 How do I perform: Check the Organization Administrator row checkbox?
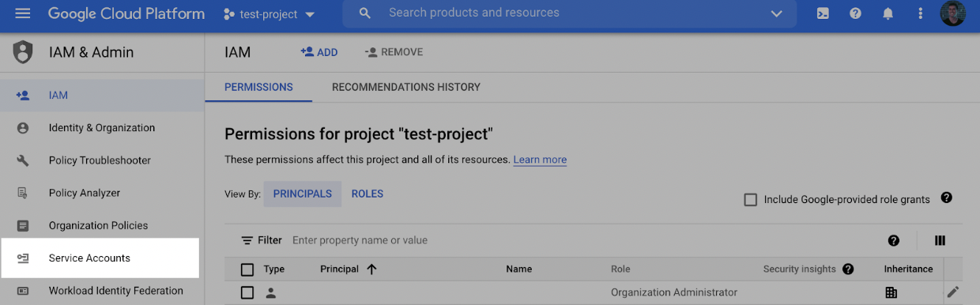coord(247,293)
